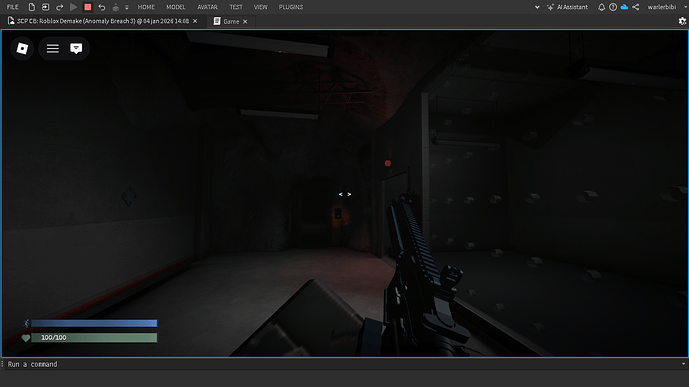The image size is (689, 387).
Task: Click the green health bar 100/100
Action: [x=94, y=337]
